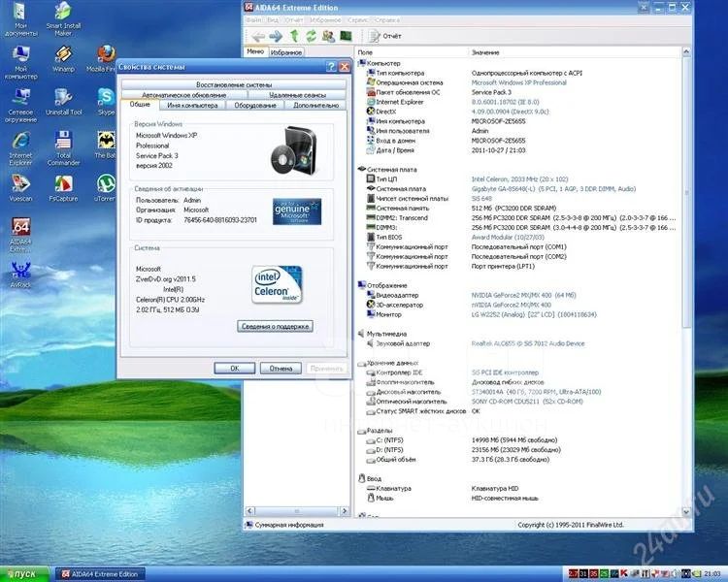The image size is (728, 582).
Task: Select the Автоматическое обновление tab
Action: (184, 95)
